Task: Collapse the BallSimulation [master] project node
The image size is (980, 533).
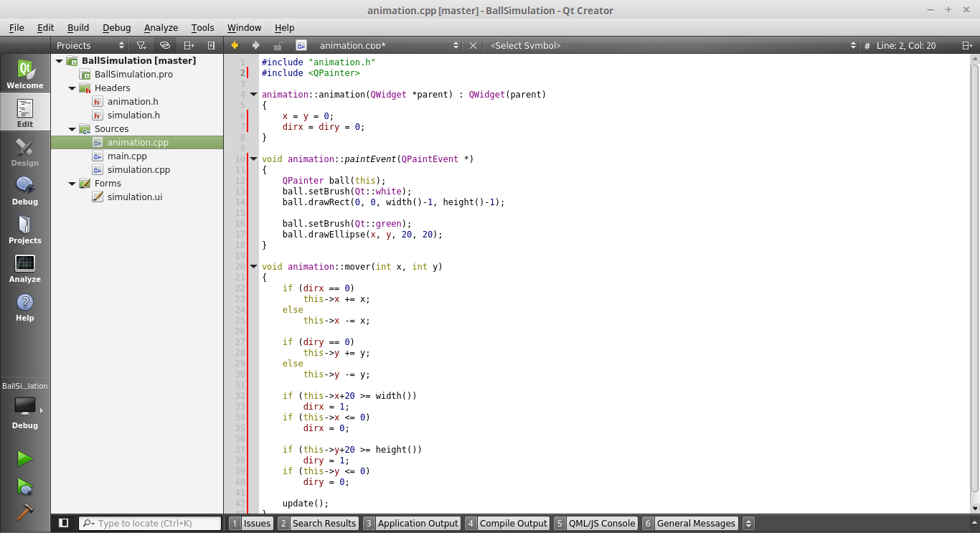Action: [60, 61]
